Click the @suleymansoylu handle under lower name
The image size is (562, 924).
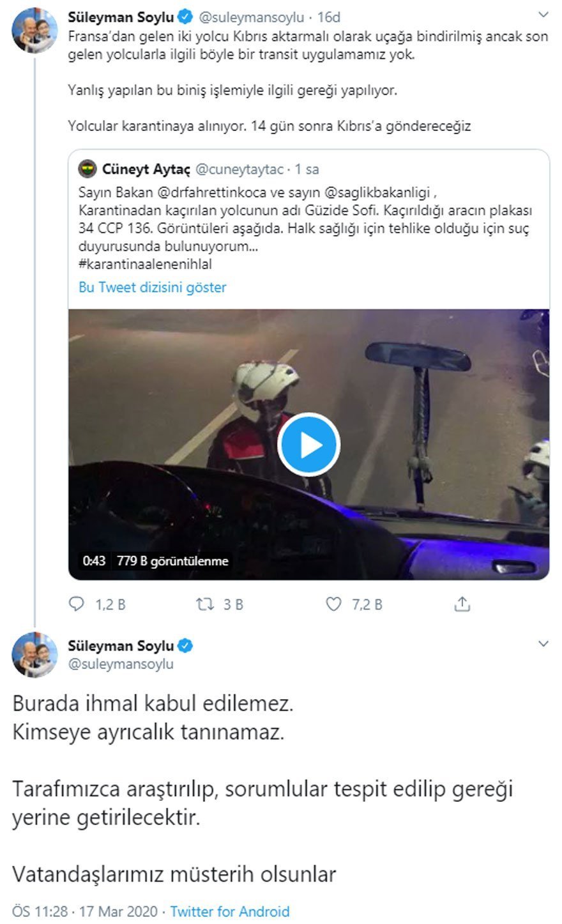coord(121,664)
